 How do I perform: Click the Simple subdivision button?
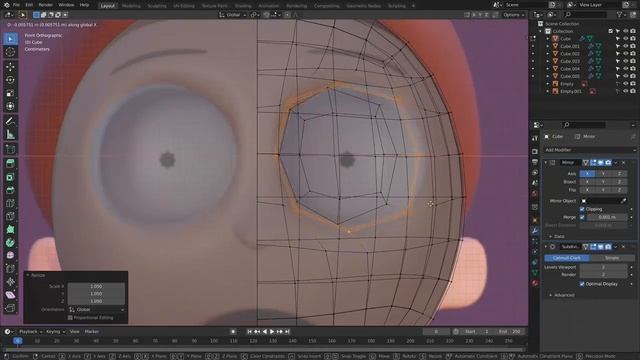pyautogui.click(x=612, y=258)
